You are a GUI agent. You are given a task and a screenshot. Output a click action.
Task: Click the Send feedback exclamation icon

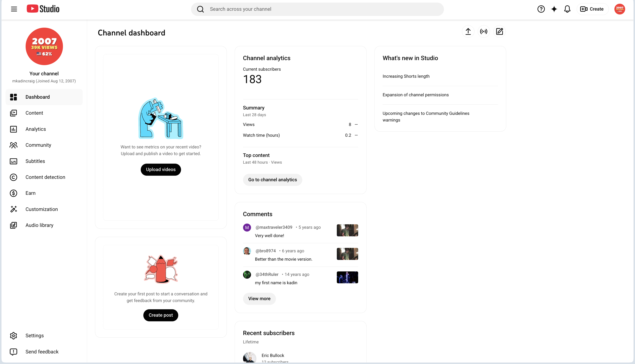(x=14, y=352)
